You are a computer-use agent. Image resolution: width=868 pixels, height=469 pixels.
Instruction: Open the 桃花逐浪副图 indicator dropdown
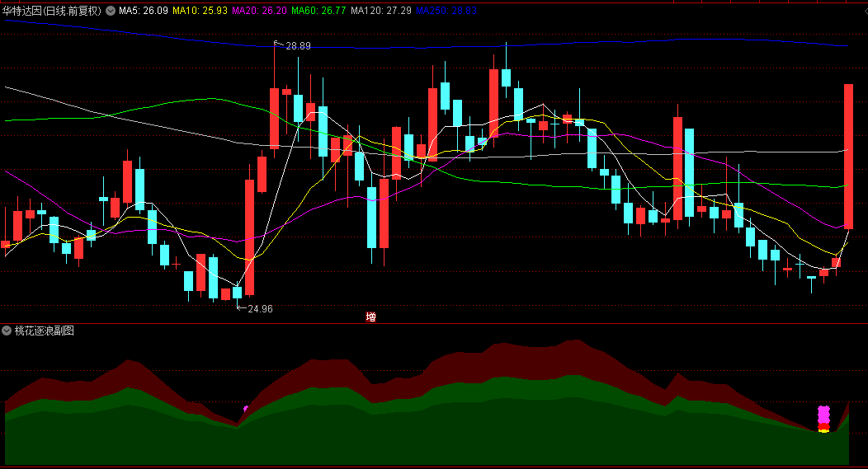click(x=7, y=331)
